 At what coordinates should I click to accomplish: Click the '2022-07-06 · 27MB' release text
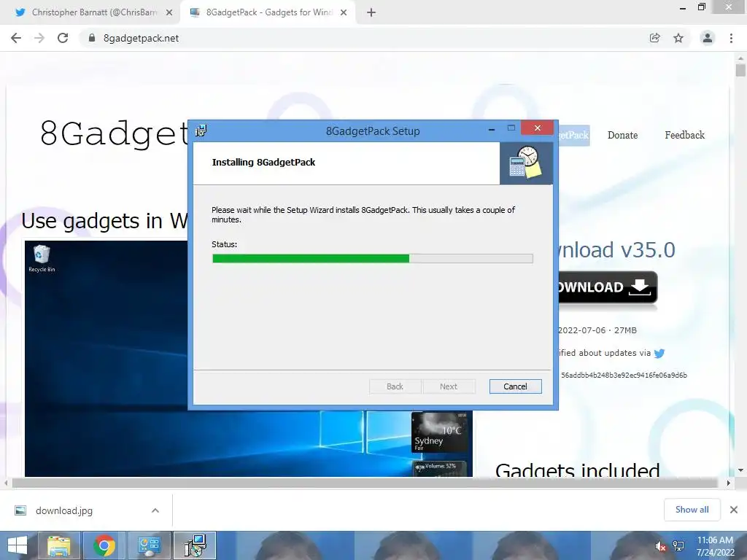pyautogui.click(x=597, y=330)
